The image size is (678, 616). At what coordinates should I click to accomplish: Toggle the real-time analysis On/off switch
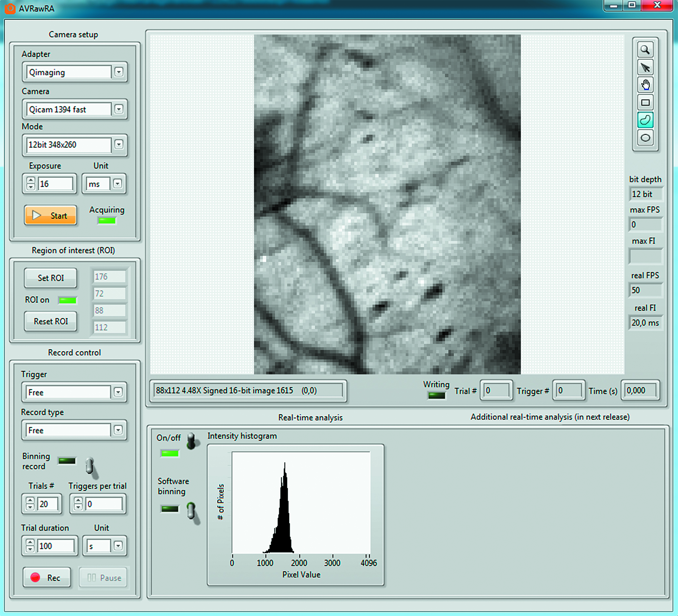point(191,441)
